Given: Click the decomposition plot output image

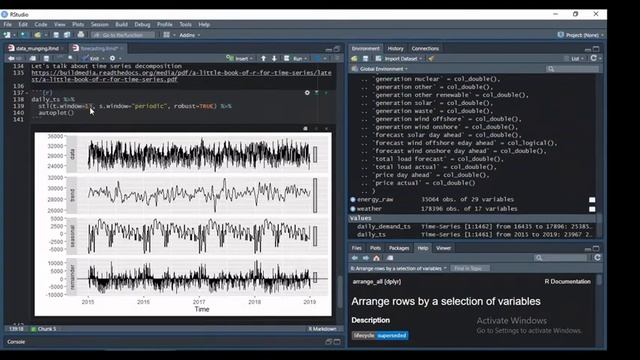Looking at the screenshot, I should coord(183,224).
